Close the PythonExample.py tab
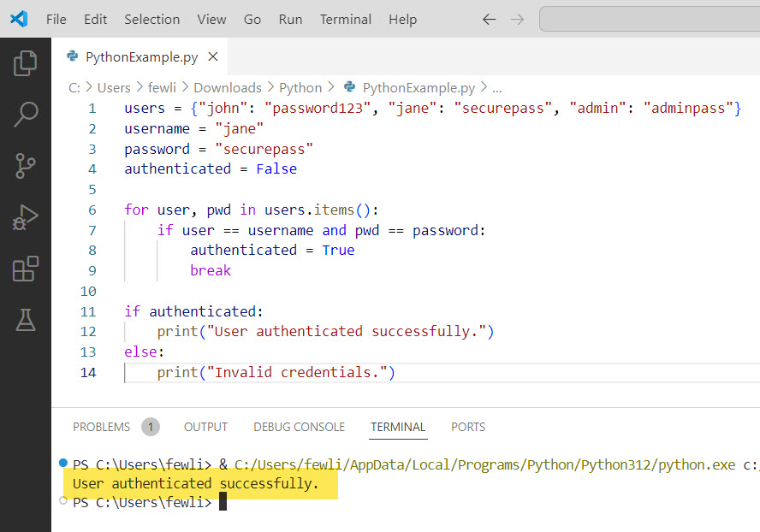Screen dimensions: 760x532 [213, 57]
